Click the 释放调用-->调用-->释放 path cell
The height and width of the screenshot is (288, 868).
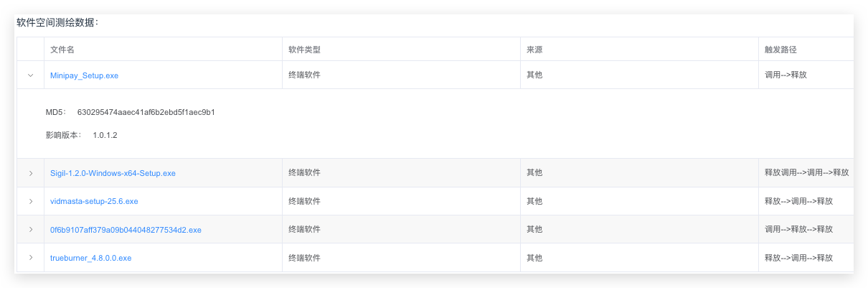pos(806,172)
